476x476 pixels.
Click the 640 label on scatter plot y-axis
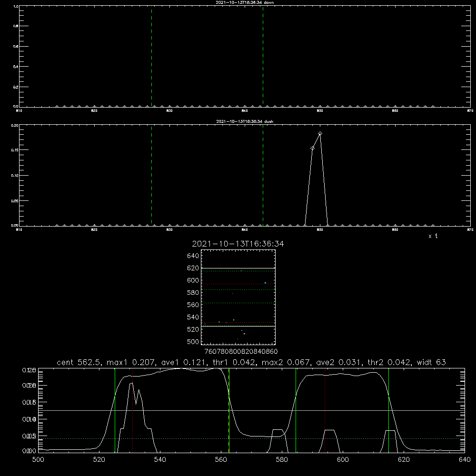(x=193, y=256)
